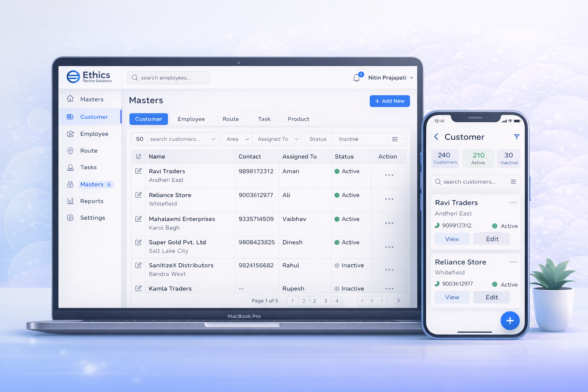Tap the blue plus floating button on phone
Viewport: 588px width, 392px height.
[510, 321]
